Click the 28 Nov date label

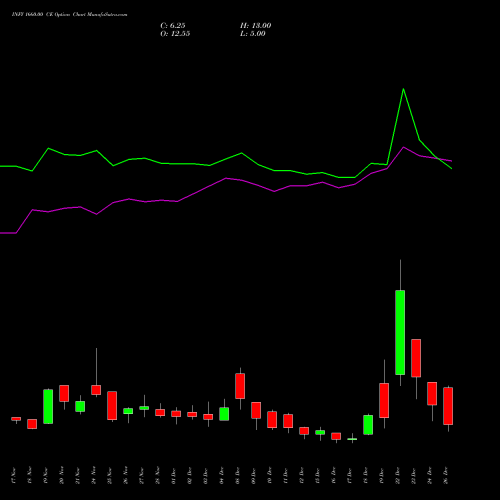click(x=158, y=475)
